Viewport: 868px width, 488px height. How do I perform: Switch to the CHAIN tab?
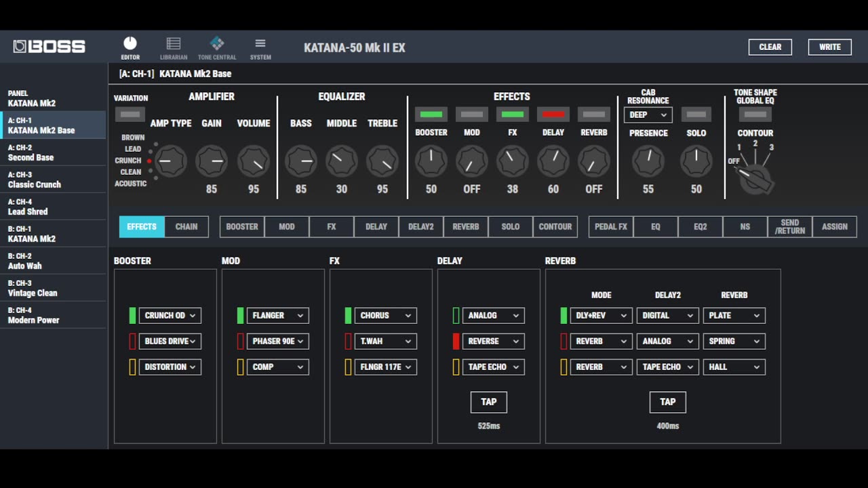(186, 226)
